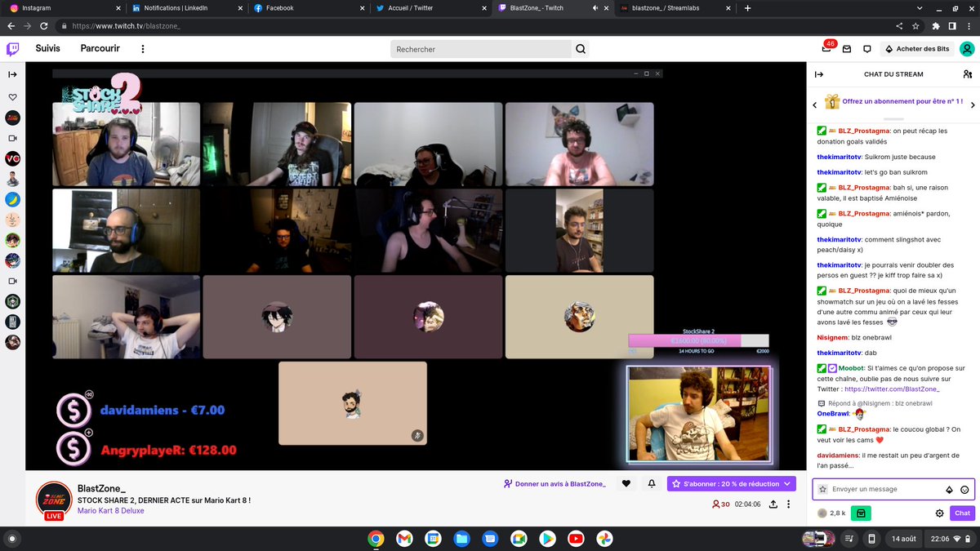Open the Twitch home logo
The height and width of the screenshot is (551, 980).
click(13, 49)
